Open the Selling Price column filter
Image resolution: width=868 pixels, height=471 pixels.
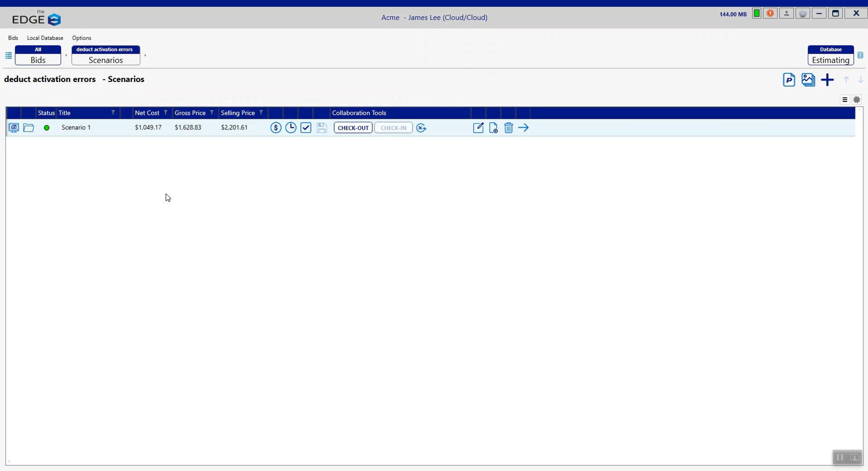coord(261,113)
